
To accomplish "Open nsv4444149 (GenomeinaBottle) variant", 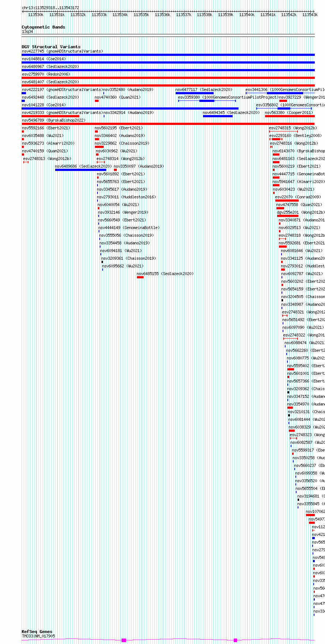I will point(129,228).
